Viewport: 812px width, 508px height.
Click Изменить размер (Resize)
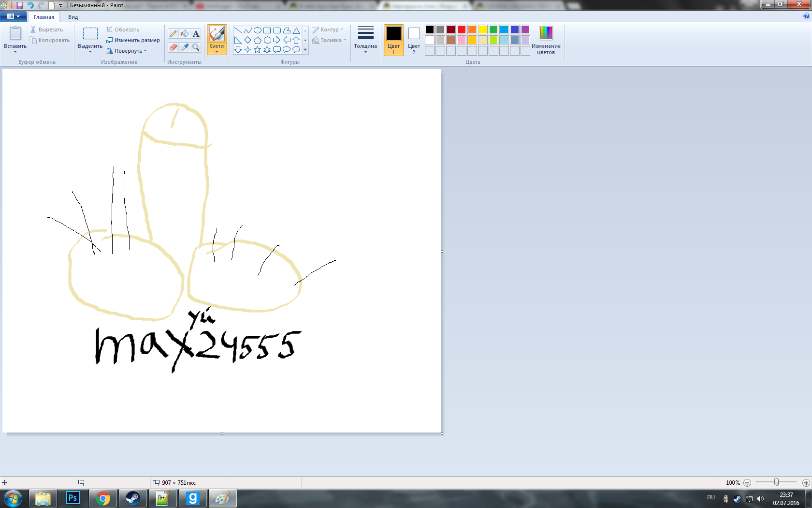133,40
